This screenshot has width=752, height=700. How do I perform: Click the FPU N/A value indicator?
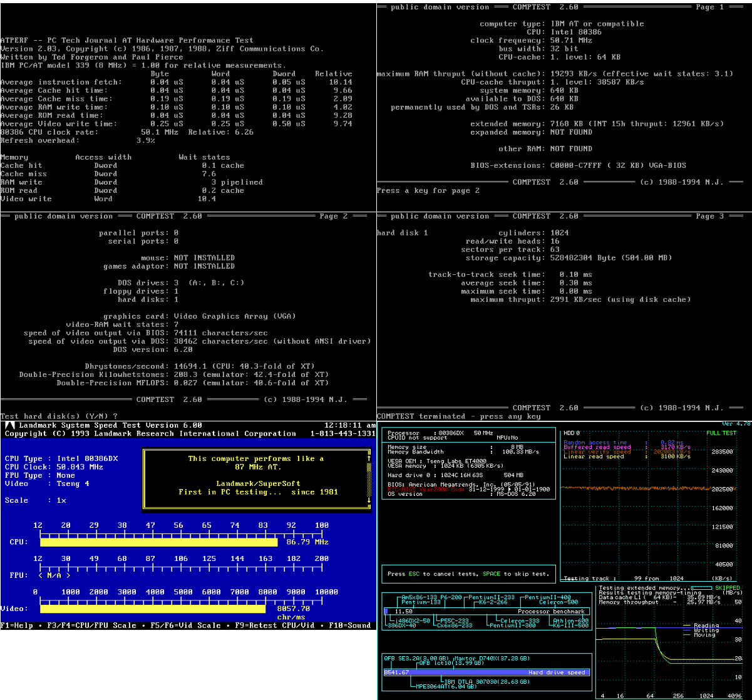click(54, 575)
